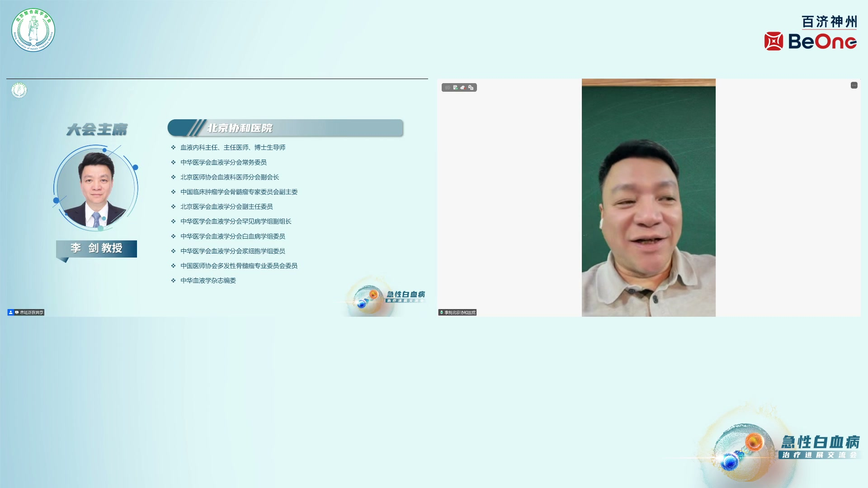Click the line 中华医学会血液学分会罕见病学组副组长
Screen dimensions: 868x488
coord(236,221)
